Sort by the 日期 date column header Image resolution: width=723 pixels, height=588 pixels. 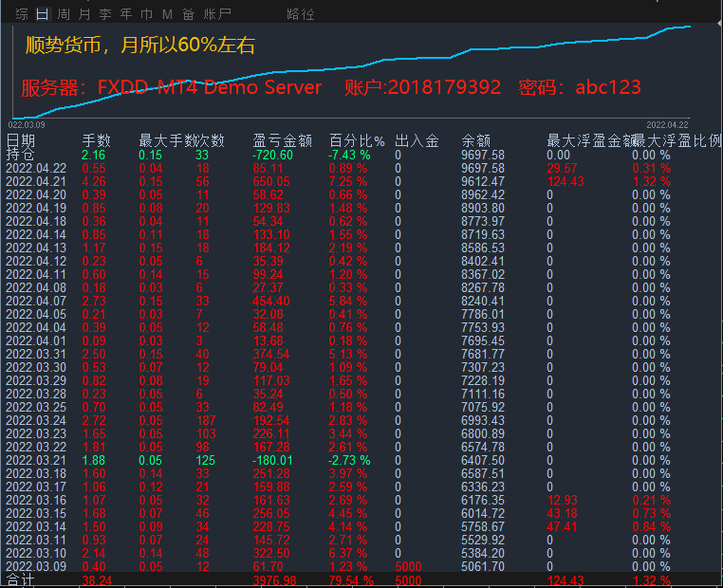pyautogui.click(x=21, y=141)
